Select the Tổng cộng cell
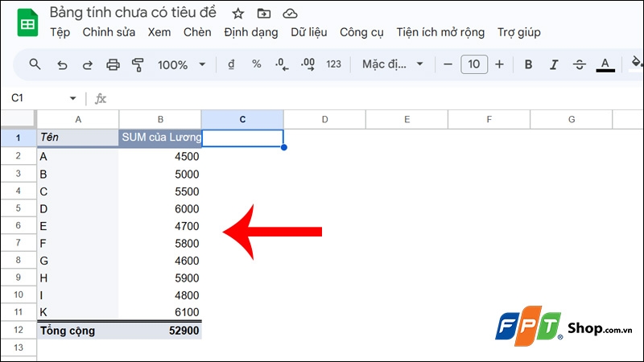The width and height of the screenshot is (644, 362). (78, 331)
